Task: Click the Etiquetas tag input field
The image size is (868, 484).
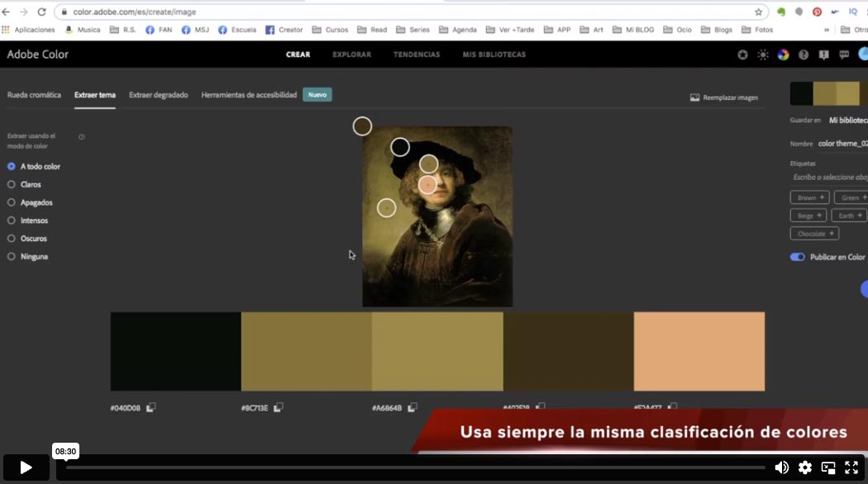Action: (x=829, y=177)
